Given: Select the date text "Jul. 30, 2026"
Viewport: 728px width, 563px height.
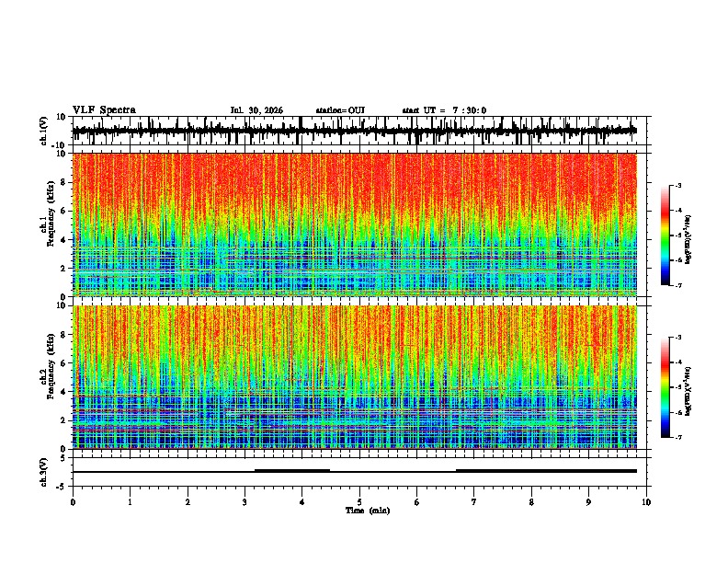Looking at the screenshot, I should (x=256, y=110).
